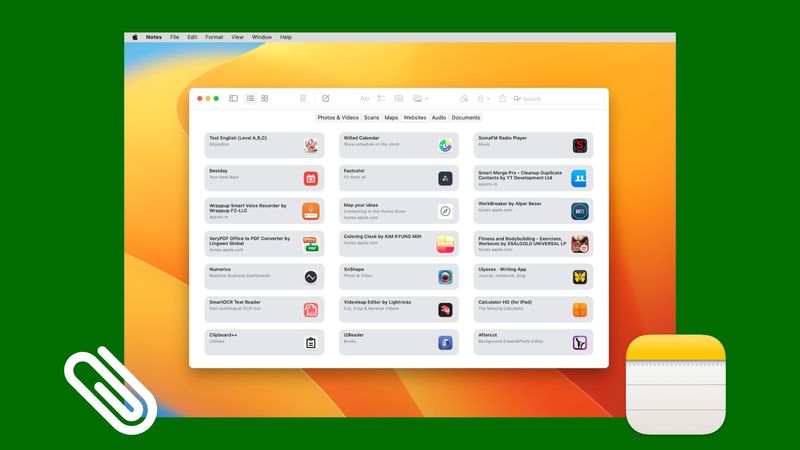Select the Scans tab
Viewport: 800px width, 450px height.
(371, 117)
